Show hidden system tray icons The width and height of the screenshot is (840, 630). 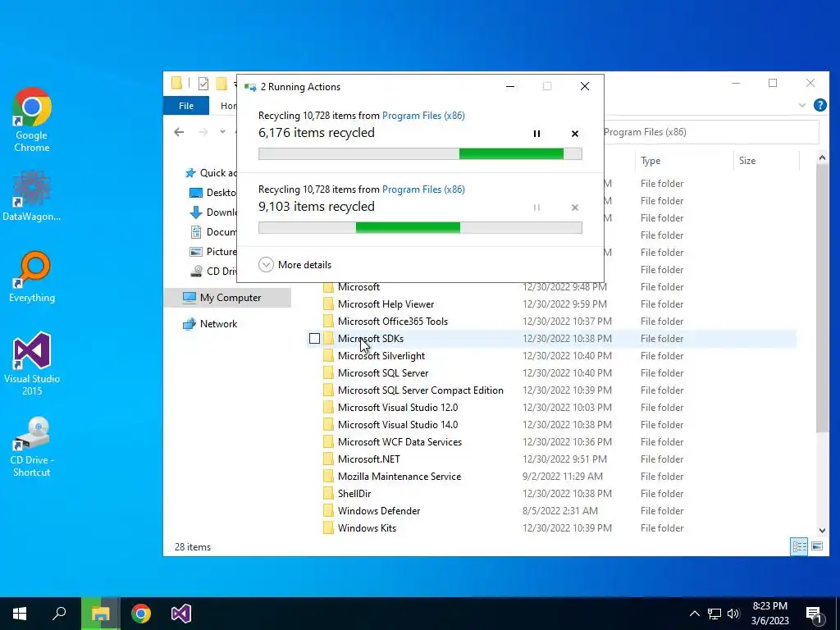point(694,614)
